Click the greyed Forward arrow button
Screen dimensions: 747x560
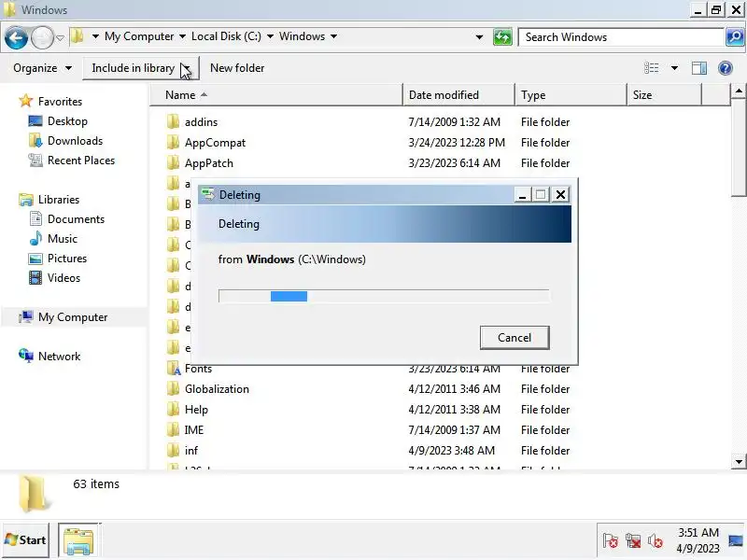tap(42, 37)
